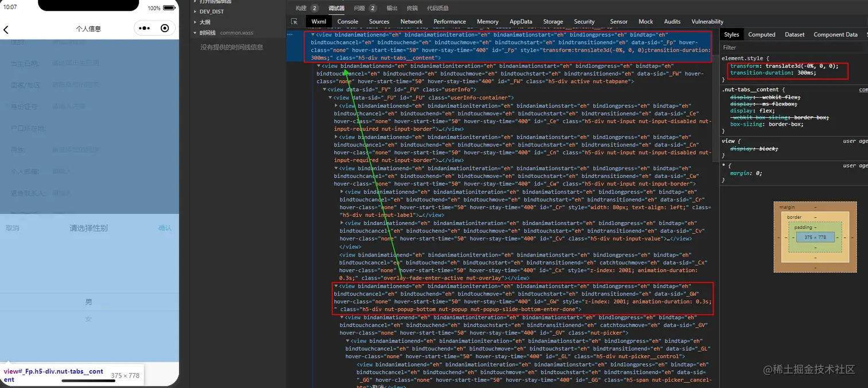
Task: Switch to the Component Data tab
Action: (835, 34)
